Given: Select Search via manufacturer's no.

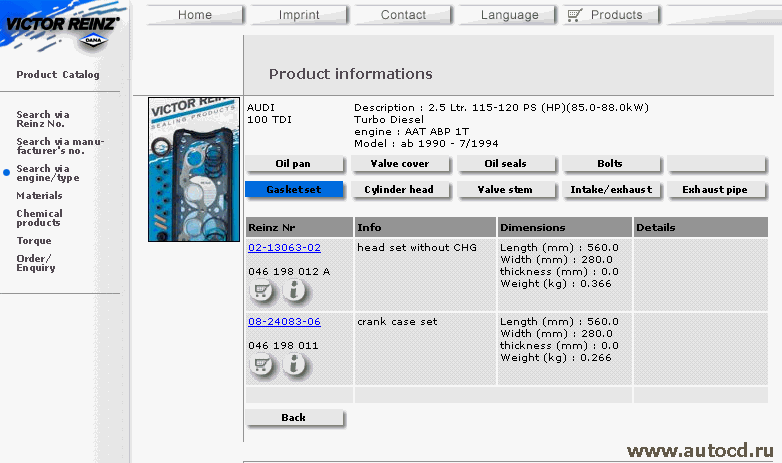Looking at the screenshot, I should tap(60, 146).
